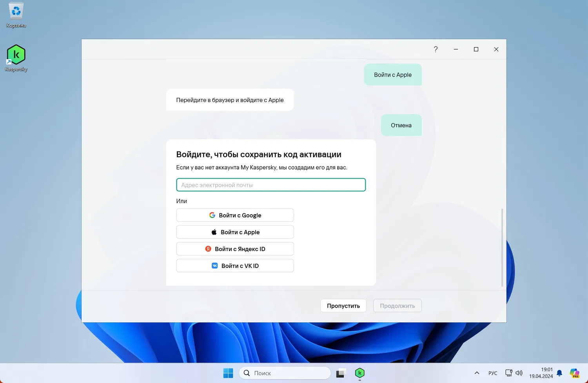The image size is (588, 383).
Task: Click the taskbar clock and date
Action: point(541,373)
